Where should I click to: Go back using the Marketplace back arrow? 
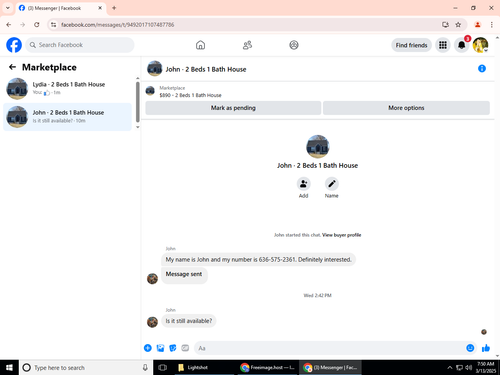coord(12,67)
